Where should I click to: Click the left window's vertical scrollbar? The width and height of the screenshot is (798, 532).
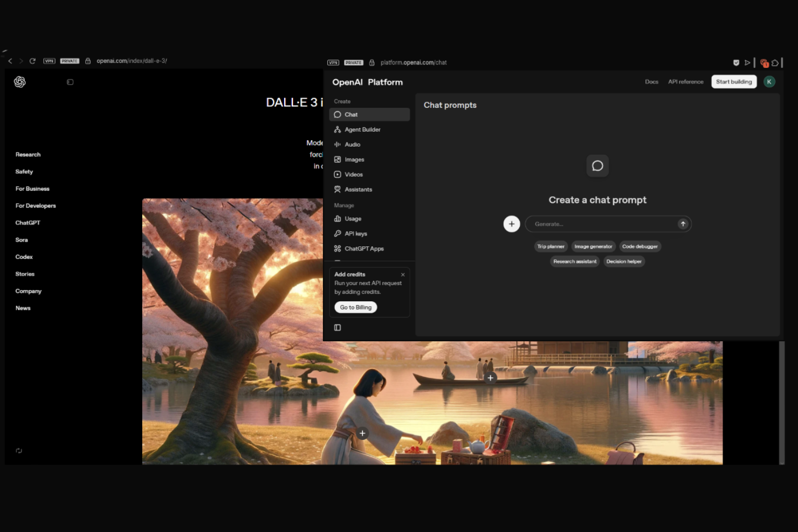(x=782, y=402)
